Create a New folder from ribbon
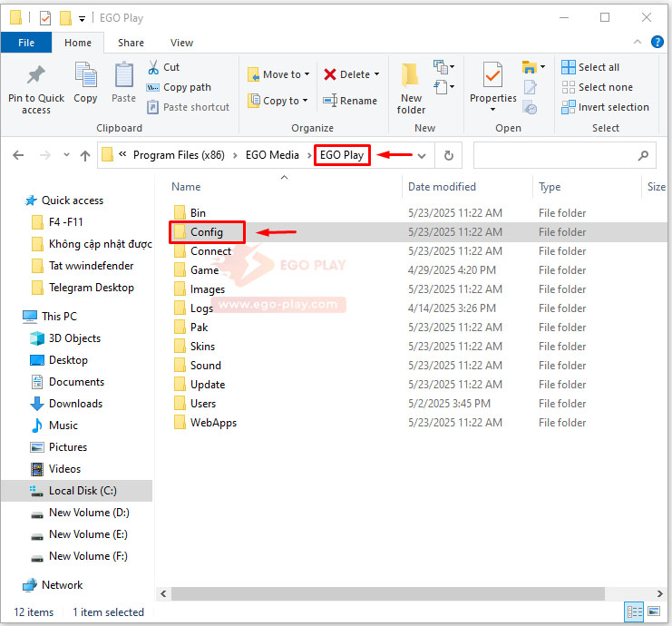The width and height of the screenshot is (672, 626). click(411, 88)
